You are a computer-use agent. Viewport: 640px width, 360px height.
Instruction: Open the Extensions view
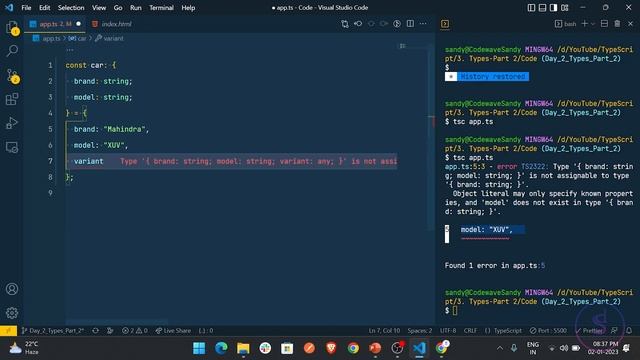(12, 99)
